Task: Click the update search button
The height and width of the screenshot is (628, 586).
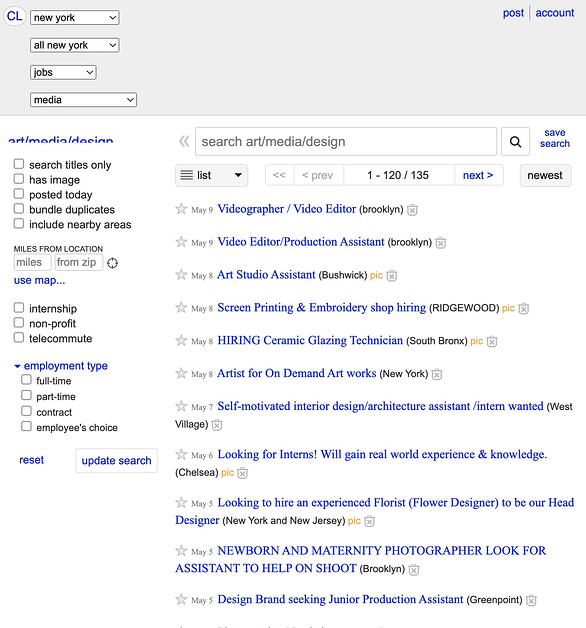Action: [x=117, y=461]
